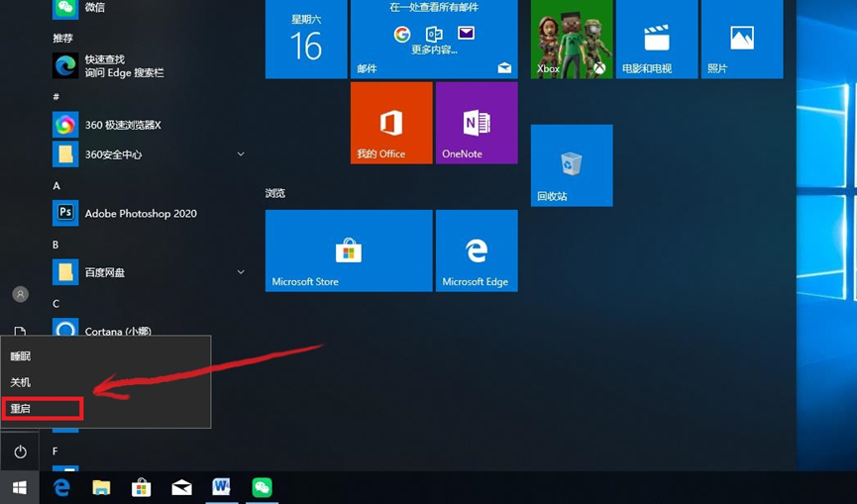Open the 360安全中心 folder

[148, 154]
